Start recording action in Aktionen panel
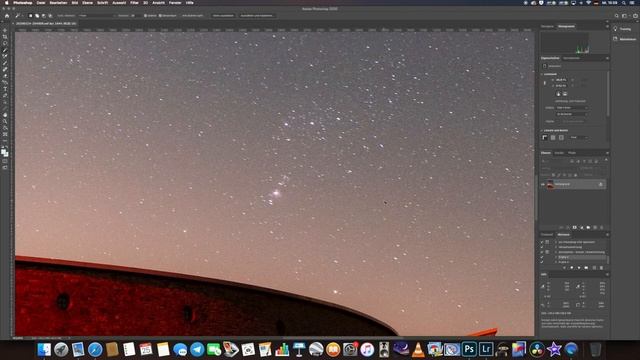This screenshot has height=360, width=640. click(571, 268)
